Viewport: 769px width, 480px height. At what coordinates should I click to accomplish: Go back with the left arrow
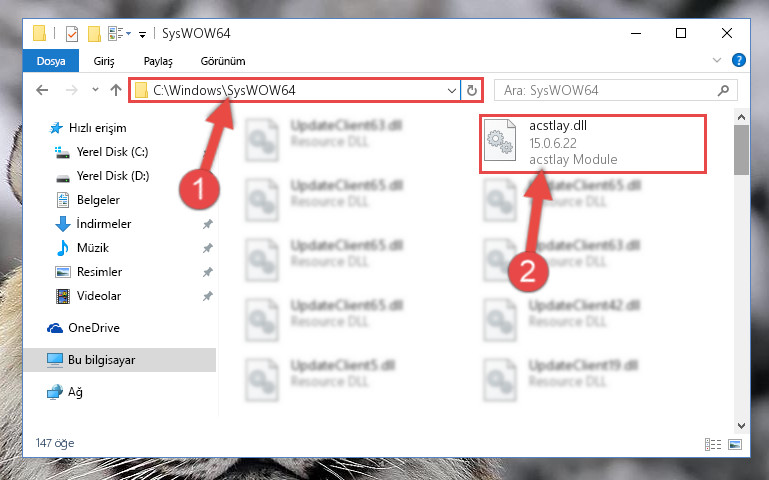tap(42, 90)
